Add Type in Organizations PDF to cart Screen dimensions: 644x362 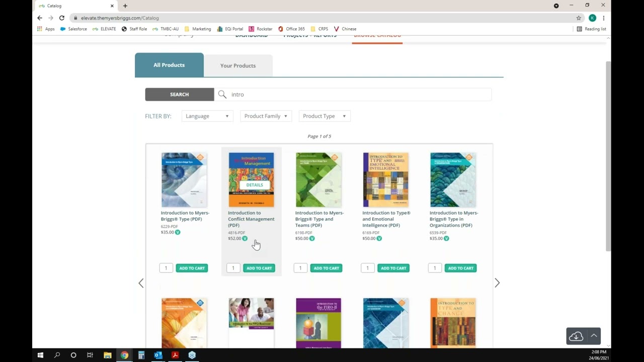click(x=461, y=268)
